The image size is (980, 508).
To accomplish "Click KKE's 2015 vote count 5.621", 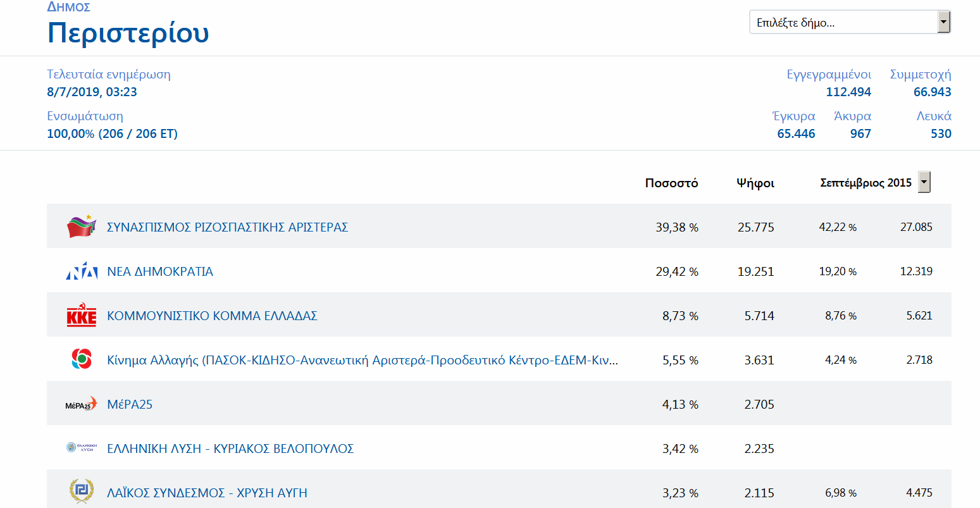I will tap(919, 315).
